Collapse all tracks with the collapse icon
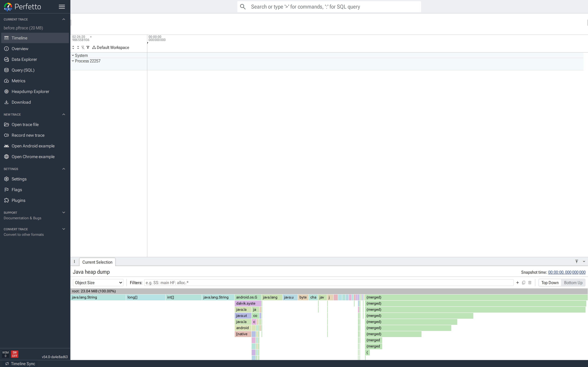The image size is (588, 367). (78, 47)
